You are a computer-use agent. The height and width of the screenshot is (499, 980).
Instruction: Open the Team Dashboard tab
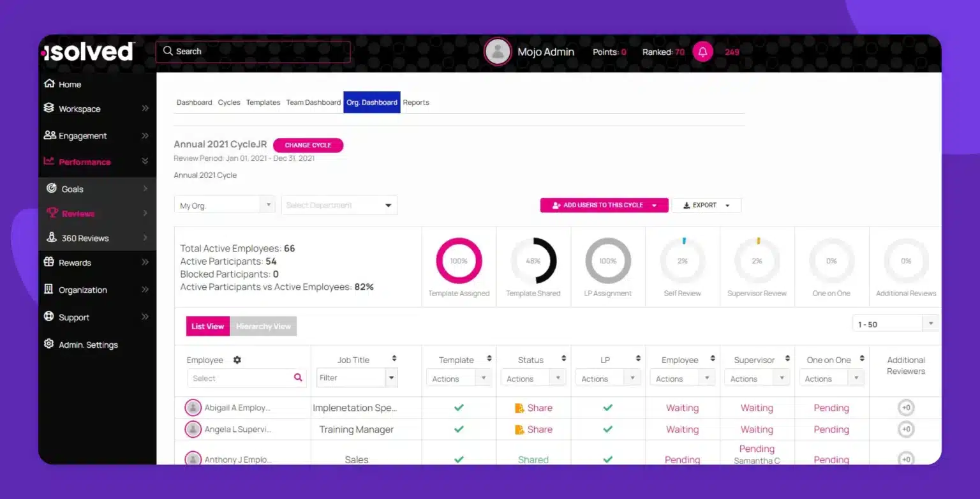click(x=313, y=102)
